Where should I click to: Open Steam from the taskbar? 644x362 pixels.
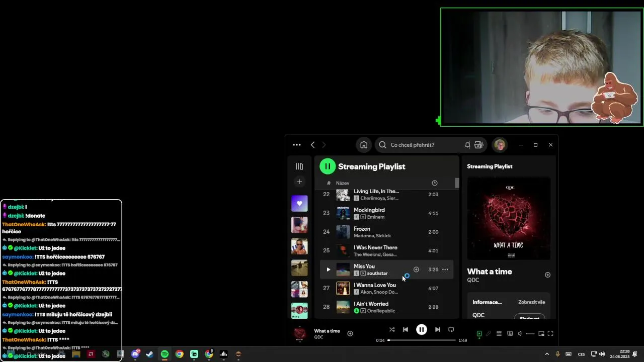[150, 354]
